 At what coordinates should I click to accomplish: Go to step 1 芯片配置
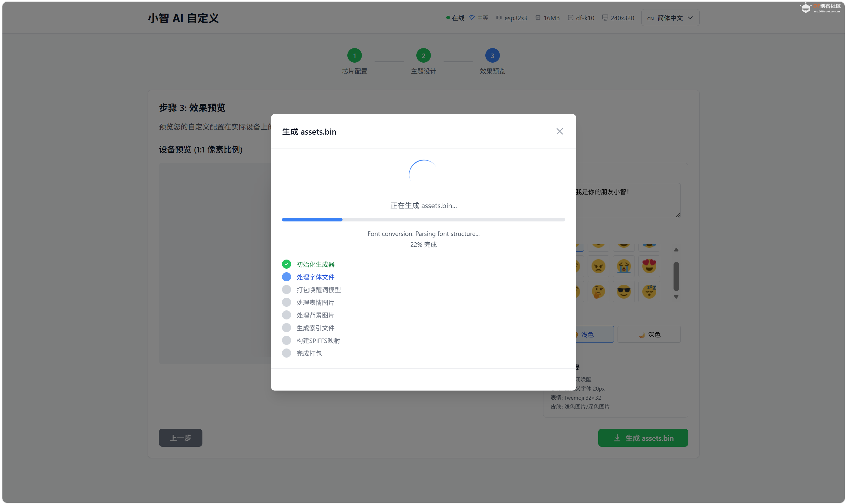point(354,56)
